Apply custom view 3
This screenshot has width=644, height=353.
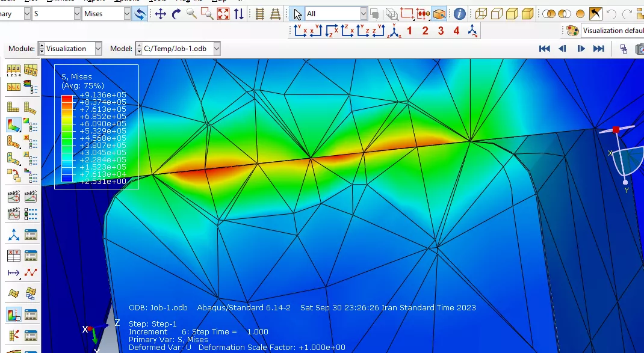coord(441,31)
